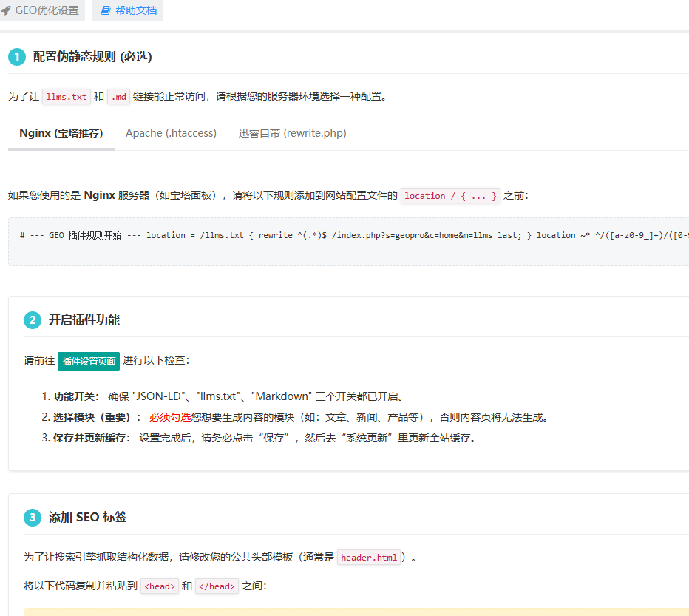Click the llms.txt code tag

pos(67,96)
